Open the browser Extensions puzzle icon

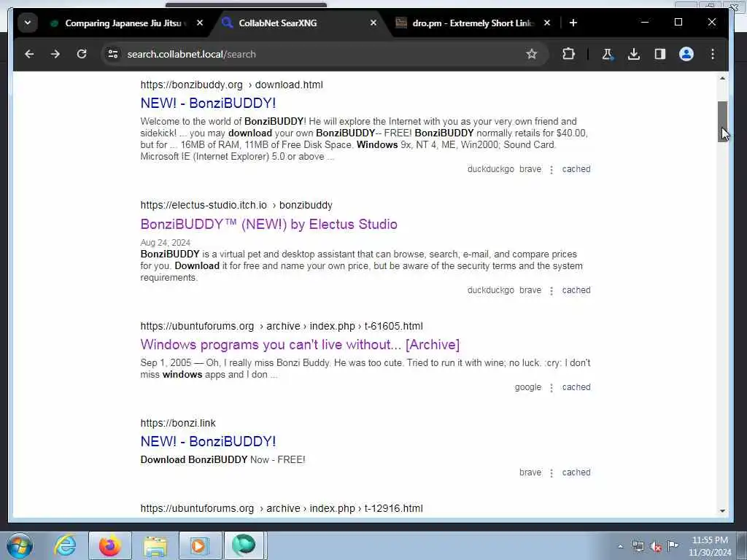click(568, 54)
